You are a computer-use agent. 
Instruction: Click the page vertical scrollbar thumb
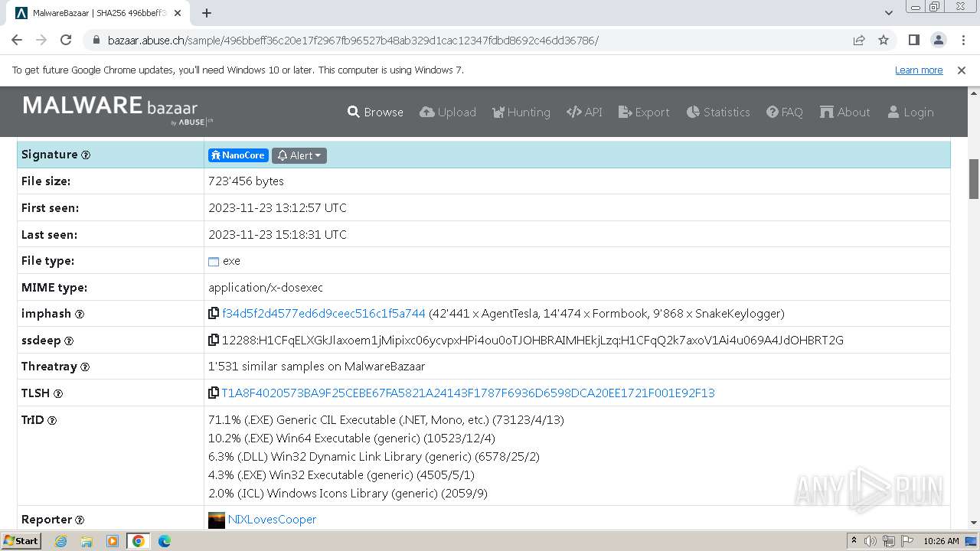[x=974, y=178]
